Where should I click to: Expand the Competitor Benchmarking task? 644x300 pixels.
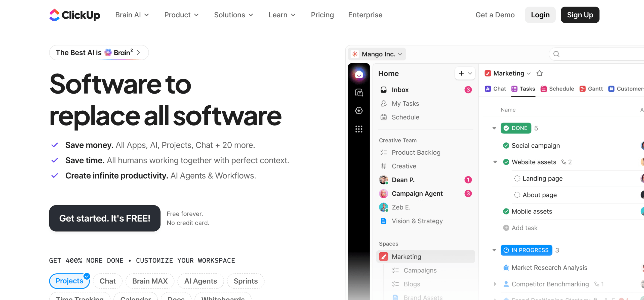(495, 284)
